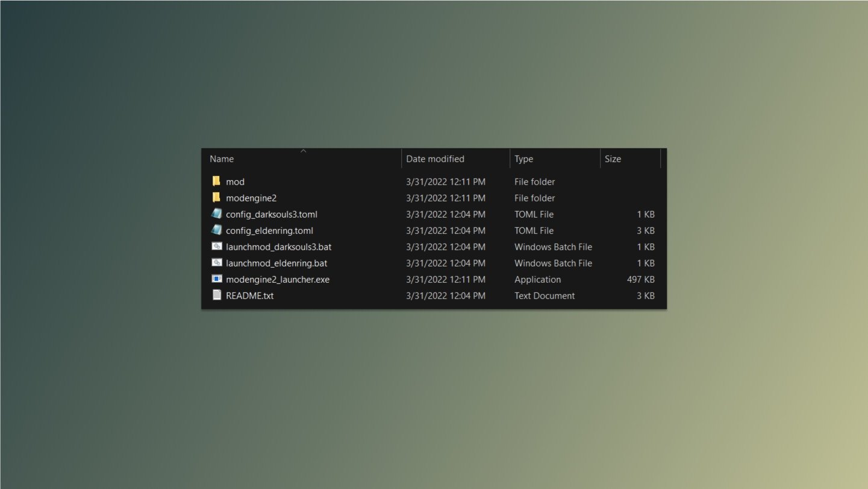Image resolution: width=868 pixels, height=489 pixels.
Task: Click the 3 KB size of README.txt
Action: tap(646, 295)
